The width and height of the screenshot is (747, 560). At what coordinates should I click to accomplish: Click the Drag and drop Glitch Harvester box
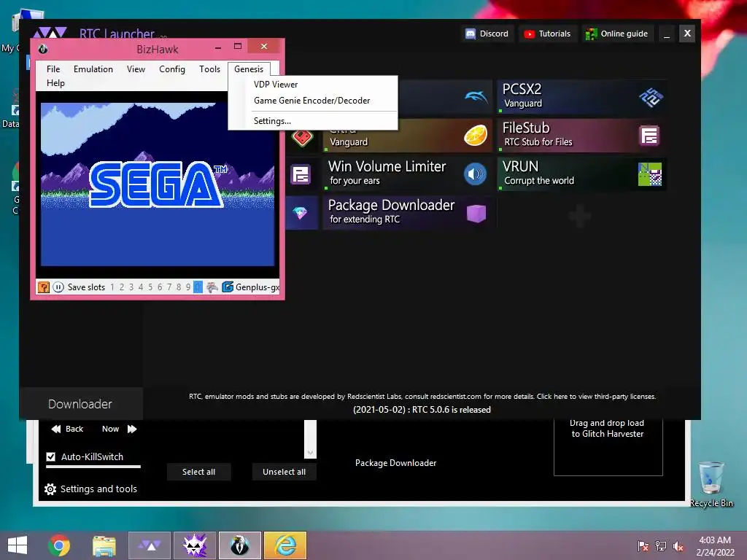tap(608, 447)
